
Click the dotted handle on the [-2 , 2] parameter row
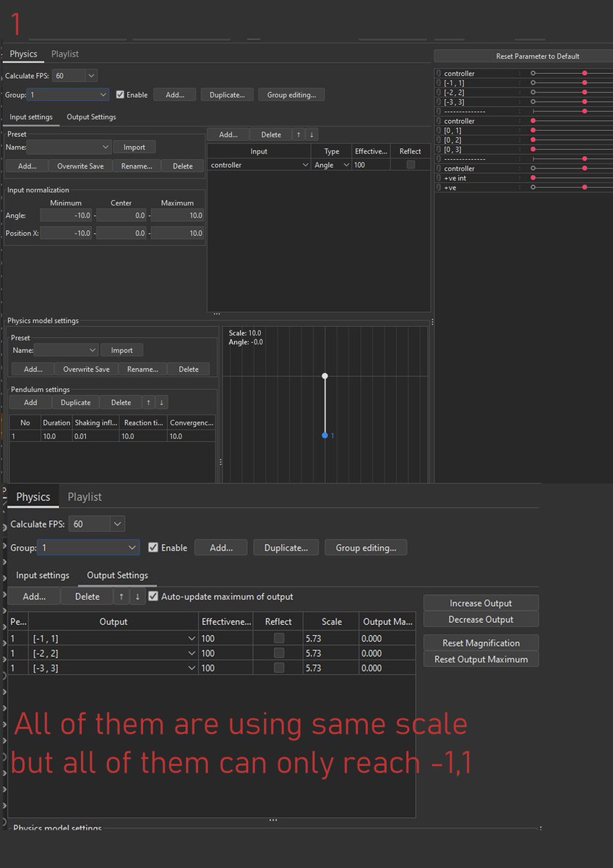pyautogui.click(x=519, y=93)
